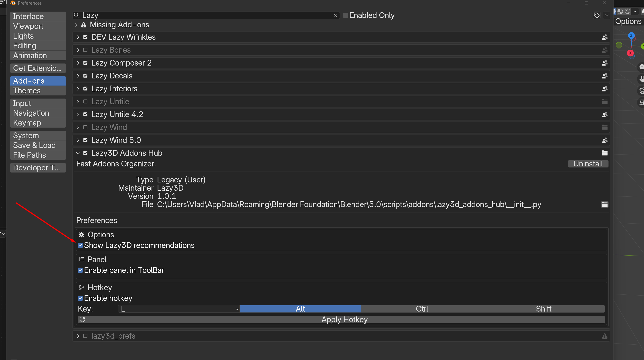Image resolution: width=644 pixels, height=360 pixels.
Task: Click the Options gear icon
Action: tap(81, 235)
